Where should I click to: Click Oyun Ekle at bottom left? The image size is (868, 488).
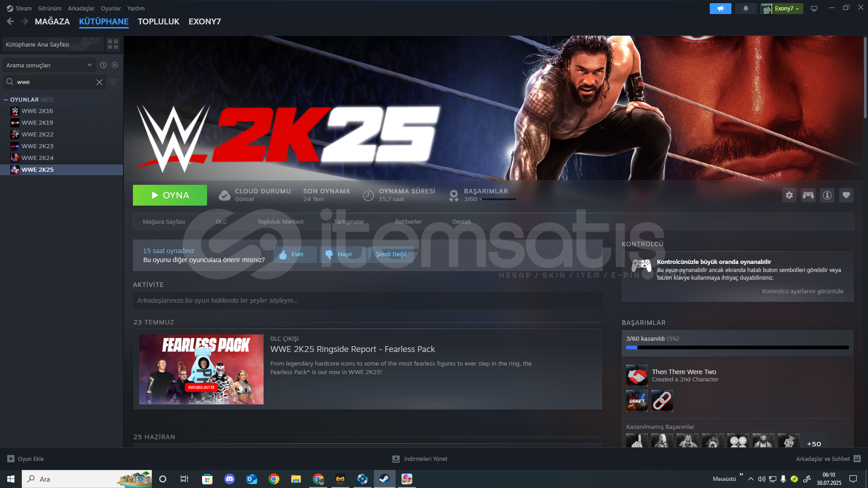point(26,459)
